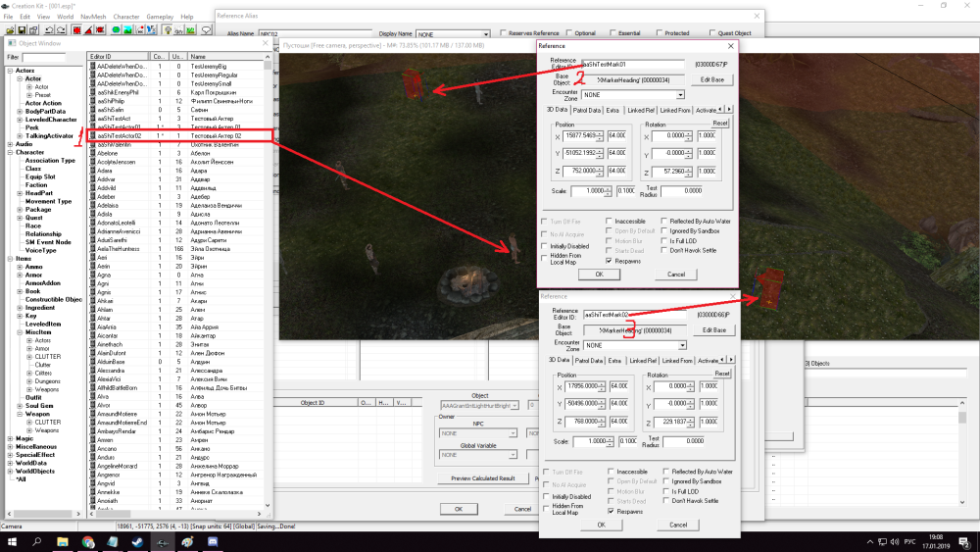Toggle Respawns in upper Reference dialog
Image resolution: width=980 pixels, height=552 pixels.
pos(609,262)
